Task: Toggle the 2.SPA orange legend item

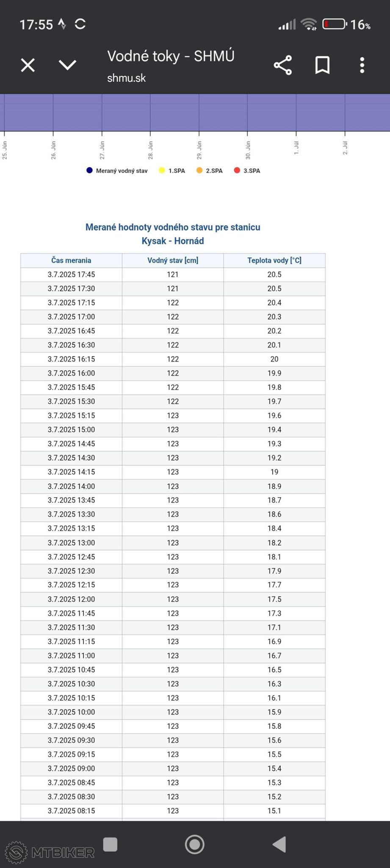Action: 210,171
